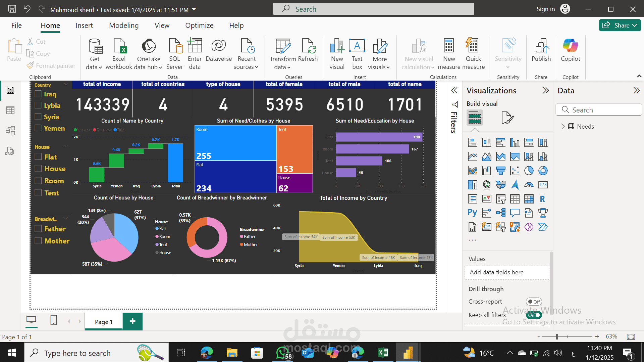Click the zoom out minus button
This screenshot has height=362, width=644.
point(539,336)
